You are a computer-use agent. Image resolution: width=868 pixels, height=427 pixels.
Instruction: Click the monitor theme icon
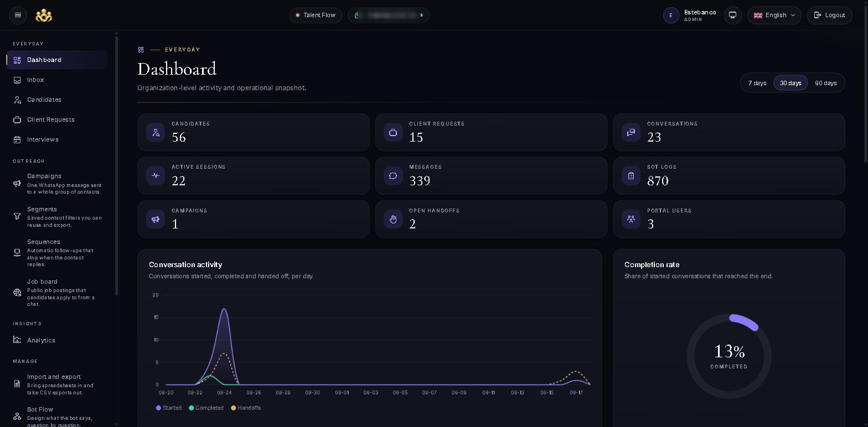coord(732,15)
